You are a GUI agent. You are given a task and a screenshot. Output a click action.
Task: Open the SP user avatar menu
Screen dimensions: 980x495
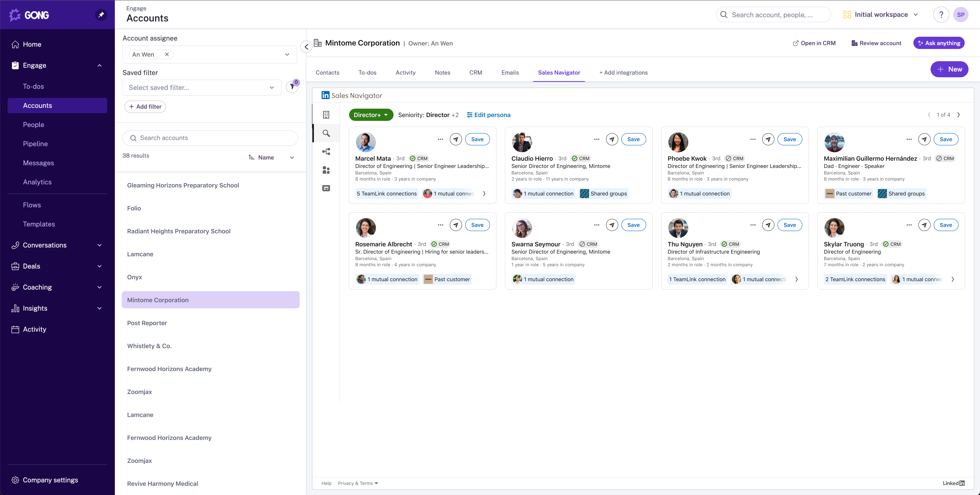960,15
